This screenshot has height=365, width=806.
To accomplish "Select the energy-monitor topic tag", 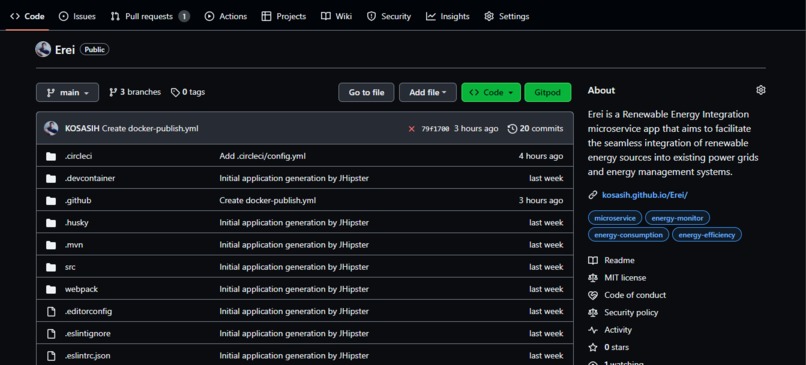I will (677, 218).
